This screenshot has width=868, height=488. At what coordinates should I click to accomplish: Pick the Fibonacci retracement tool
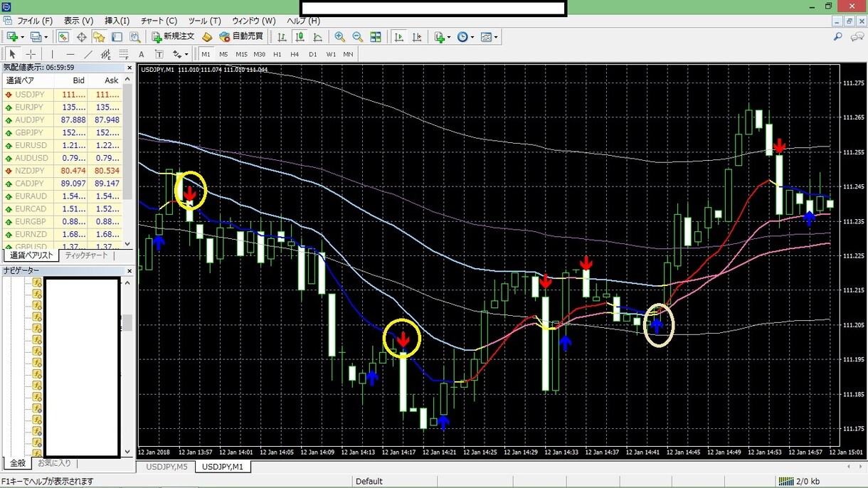[x=123, y=54]
